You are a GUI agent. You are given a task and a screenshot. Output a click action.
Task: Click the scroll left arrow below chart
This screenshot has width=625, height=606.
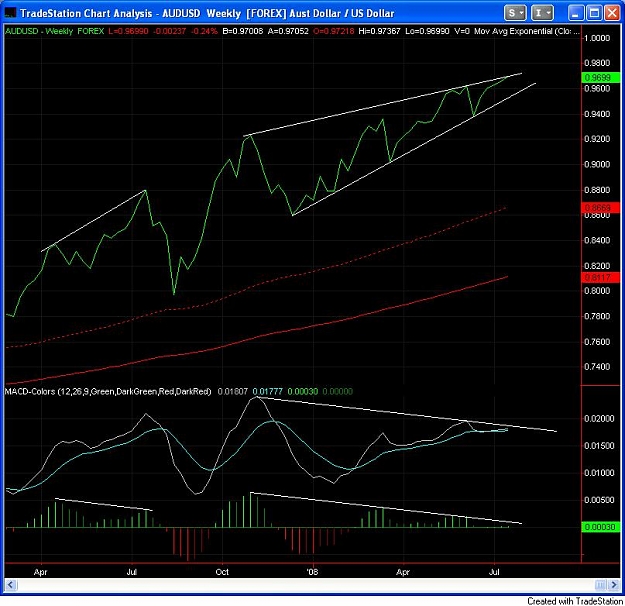10,585
